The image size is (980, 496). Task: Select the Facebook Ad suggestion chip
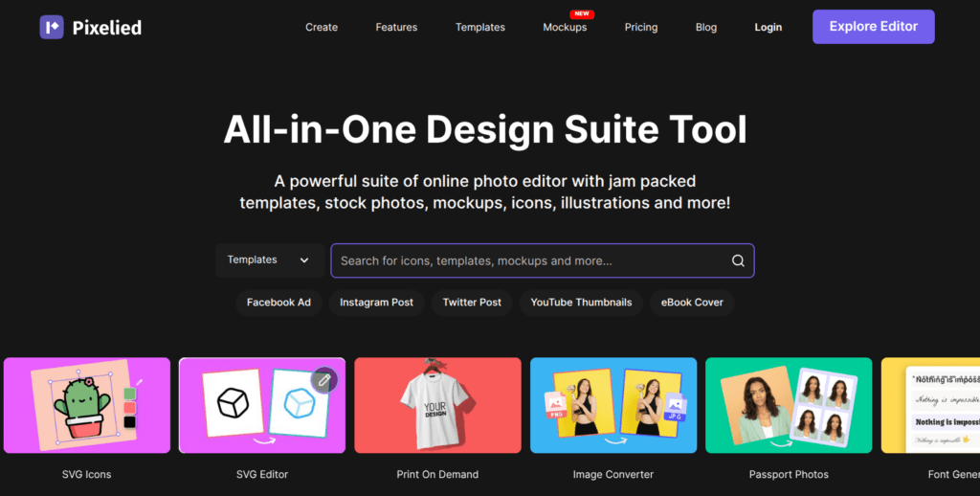tap(278, 303)
